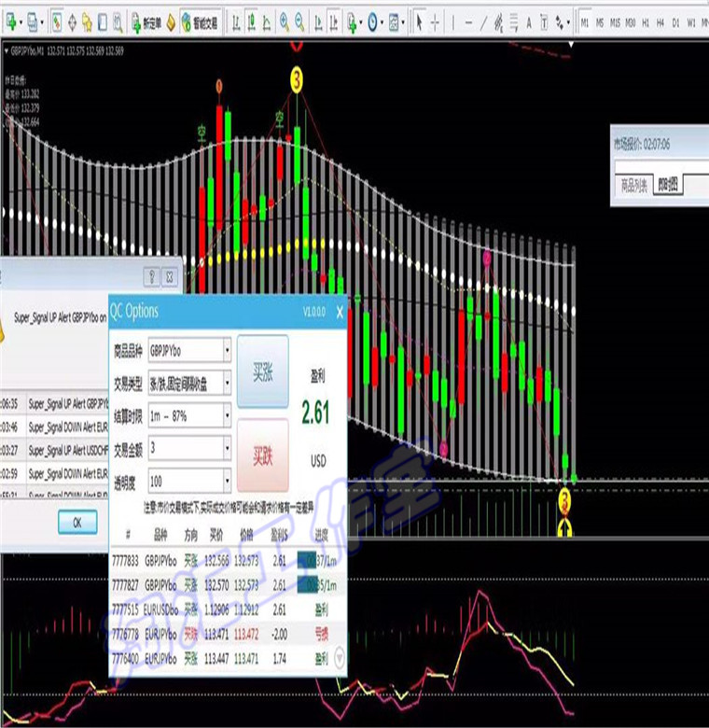This screenshot has width=709, height=728.
Task: Open the MetaEditor yellow book icon
Action: click(x=172, y=22)
